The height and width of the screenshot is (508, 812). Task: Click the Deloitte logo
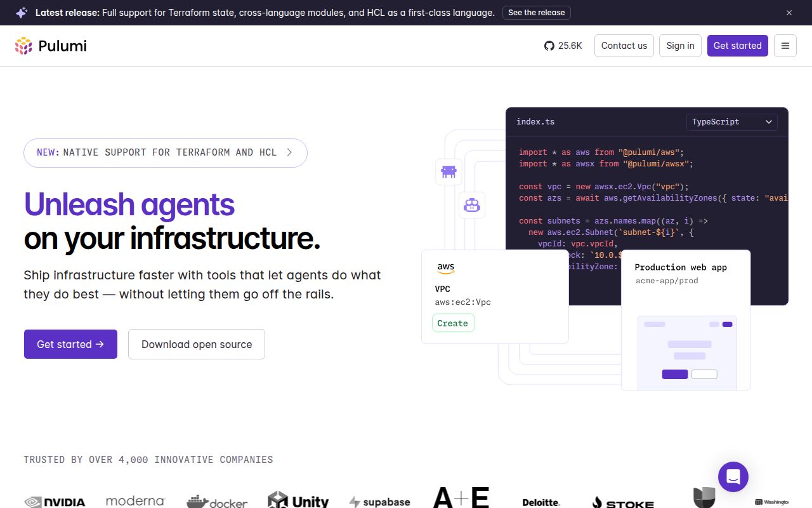tap(541, 502)
